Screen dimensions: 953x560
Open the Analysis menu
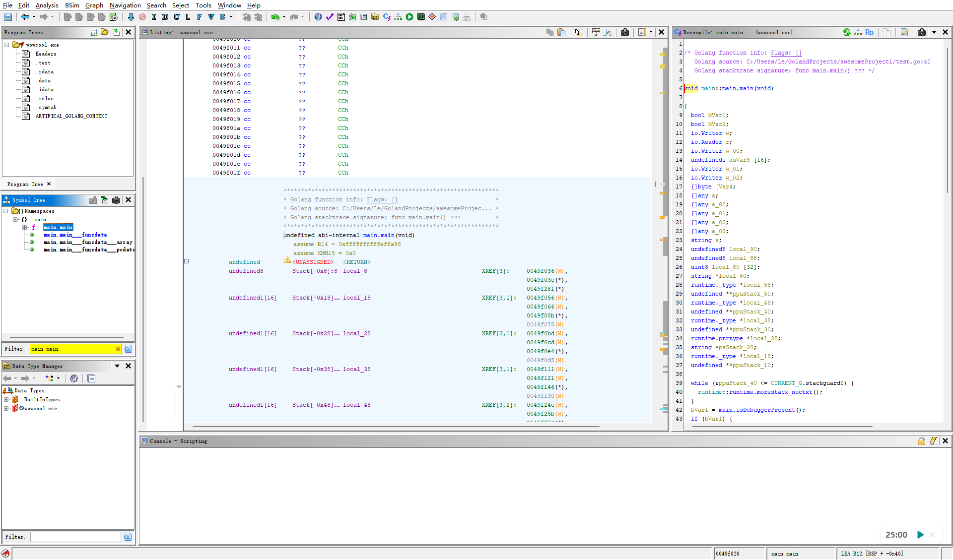tap(47, 5)
